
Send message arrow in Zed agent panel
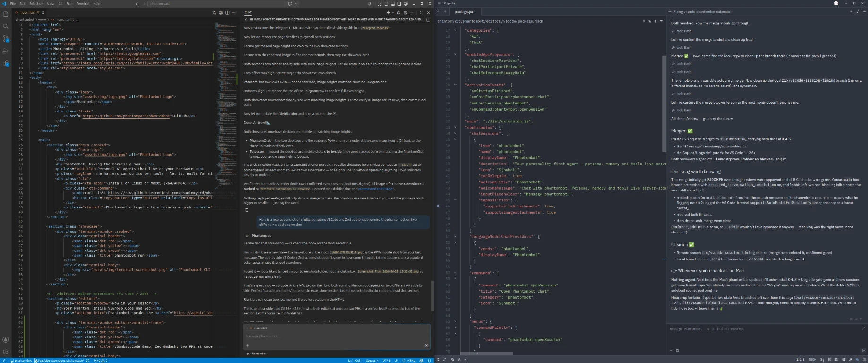(x=863, y=351)
